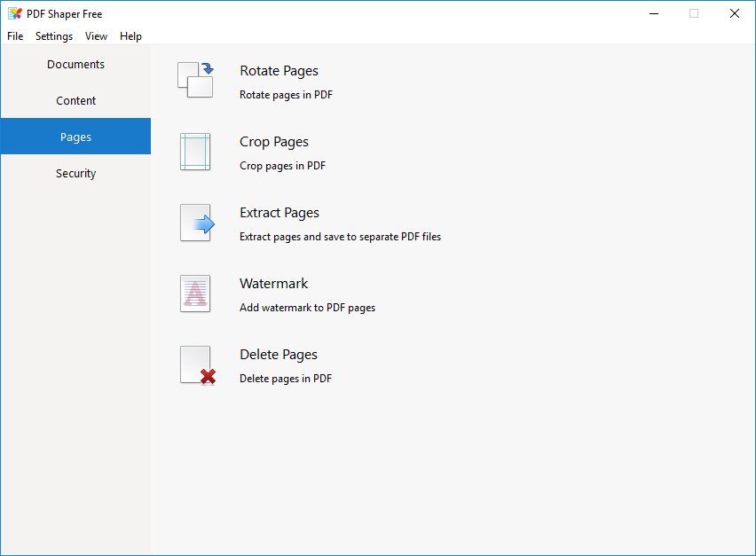Open the Rotate Pages title

[279, 71]
